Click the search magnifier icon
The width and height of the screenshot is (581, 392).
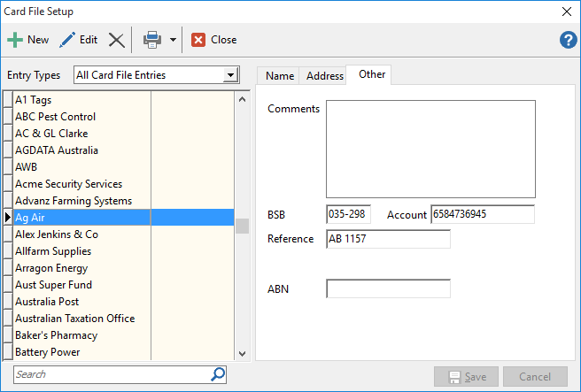tap(218, 374)
